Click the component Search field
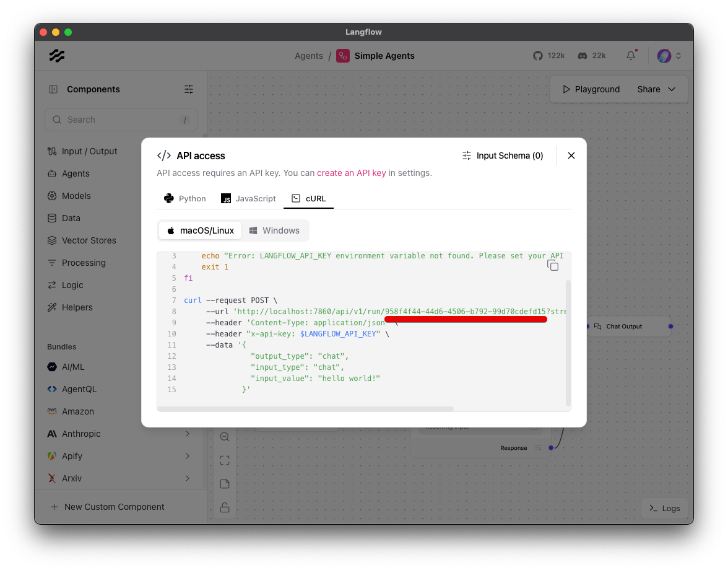 [x=121, y=119]
